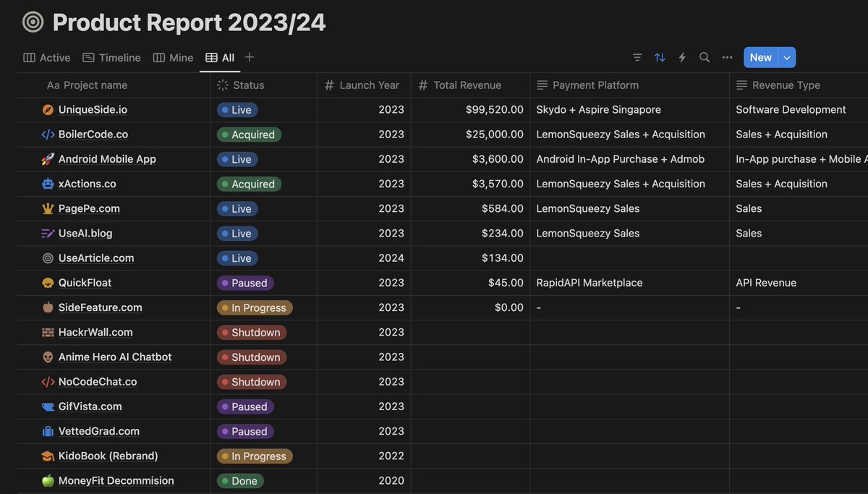Click the Done status of MoneyFit Decommision

241,481
